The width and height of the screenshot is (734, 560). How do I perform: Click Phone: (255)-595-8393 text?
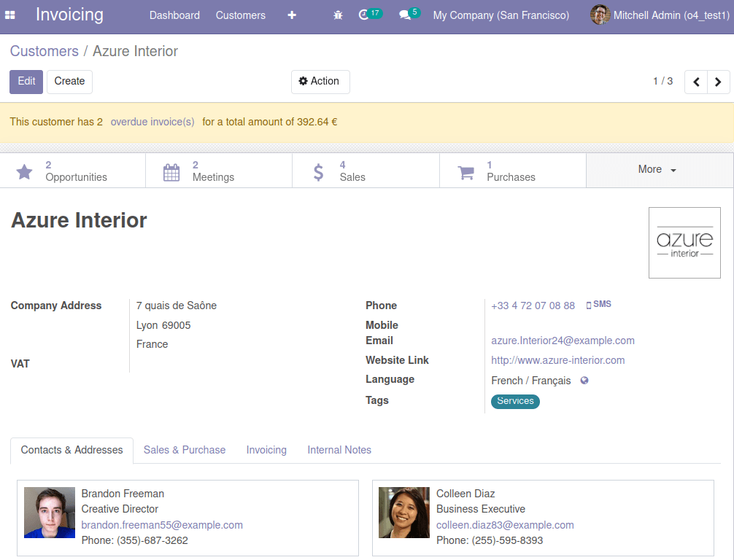click(490, 540)
